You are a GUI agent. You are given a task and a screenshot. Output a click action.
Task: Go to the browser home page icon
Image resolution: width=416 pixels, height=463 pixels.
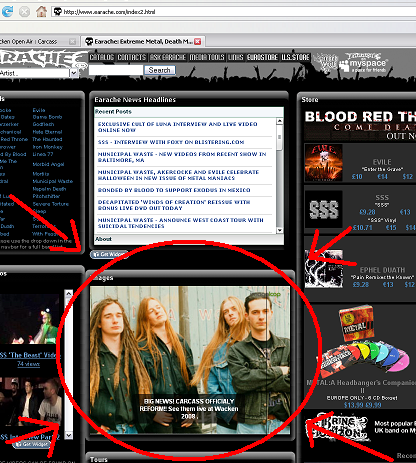[x=41, y=12]
